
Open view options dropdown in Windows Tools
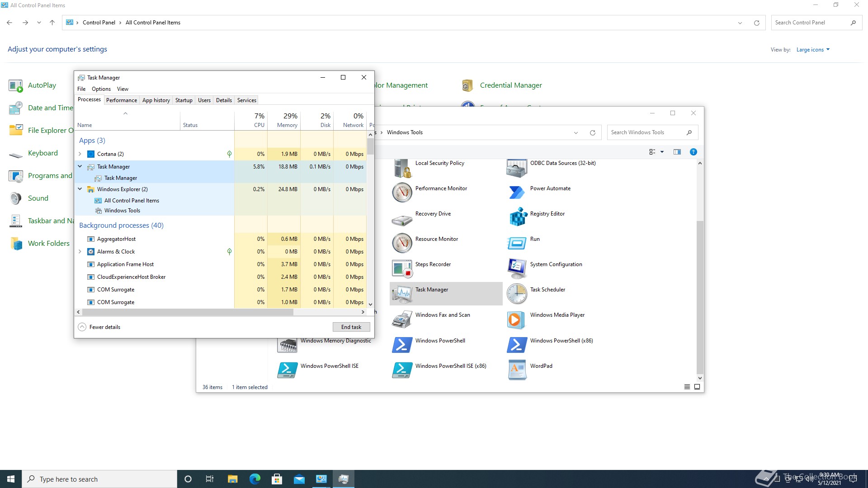coord(662,152)
